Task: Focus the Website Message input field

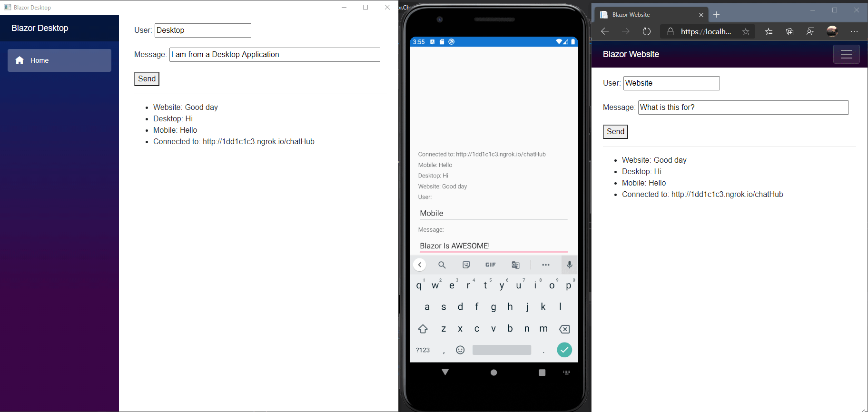Action: (x=743, y=108)
